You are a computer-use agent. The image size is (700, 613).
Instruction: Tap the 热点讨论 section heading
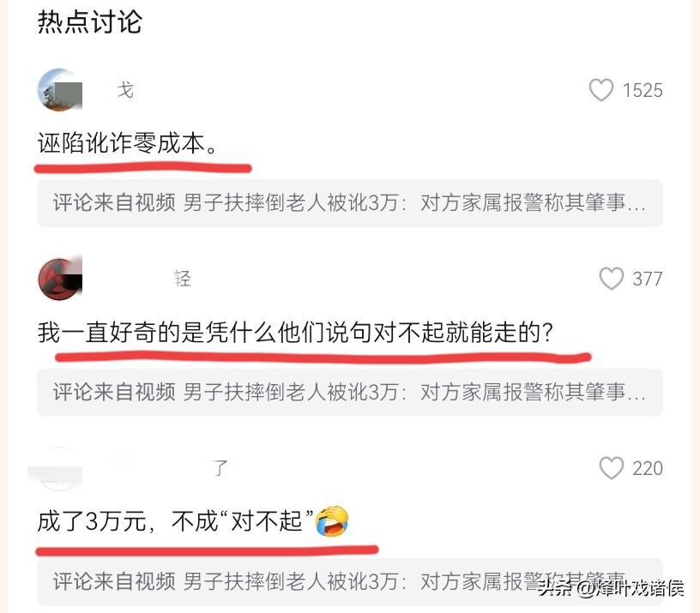pos(90,21)
